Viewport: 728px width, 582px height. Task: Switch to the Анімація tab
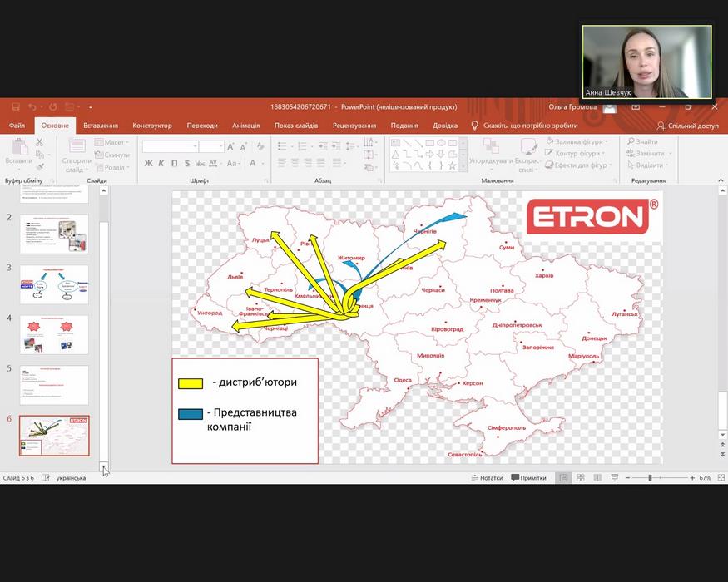tap(245, 126)
